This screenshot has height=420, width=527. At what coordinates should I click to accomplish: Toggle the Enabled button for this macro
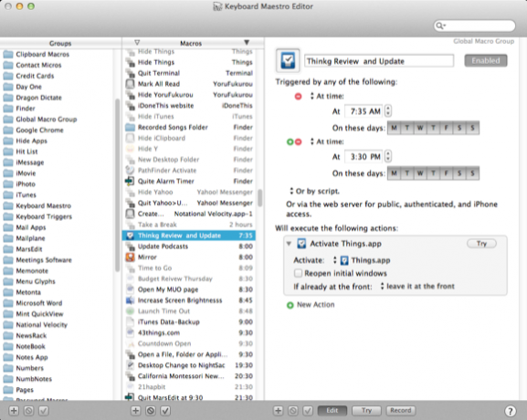[x=486, y=61]
